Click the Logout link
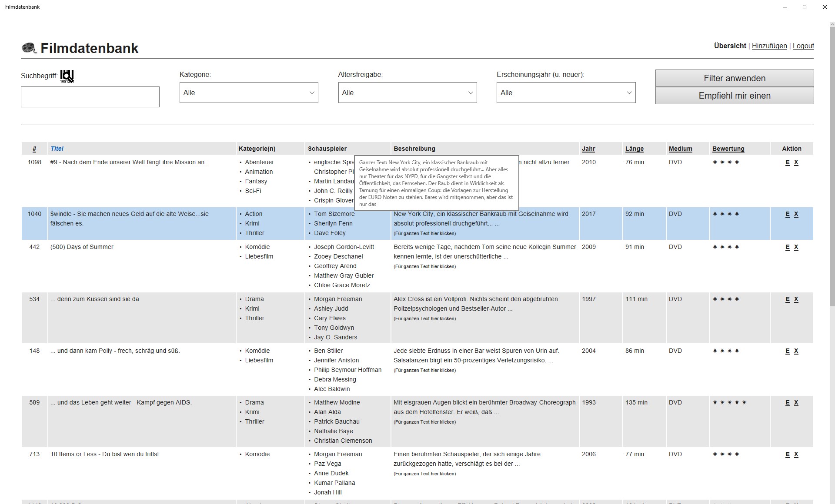Viewport: 835px width, 504px height. point(803,46)
